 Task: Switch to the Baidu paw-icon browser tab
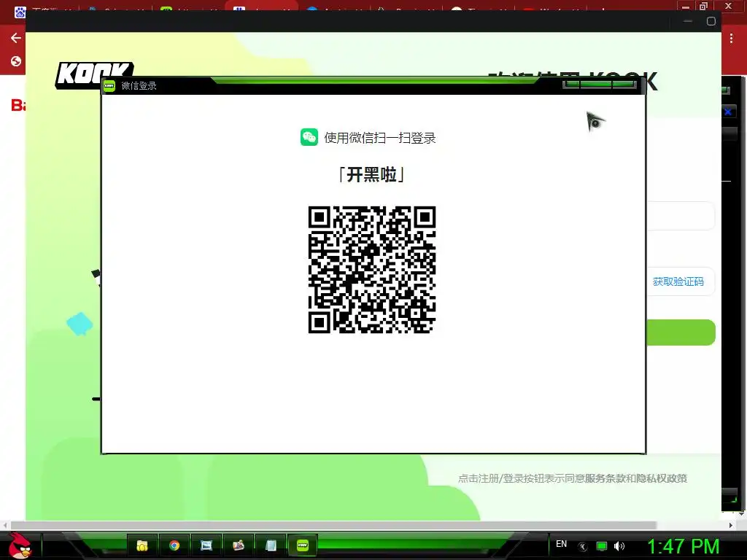pos(20,12)
